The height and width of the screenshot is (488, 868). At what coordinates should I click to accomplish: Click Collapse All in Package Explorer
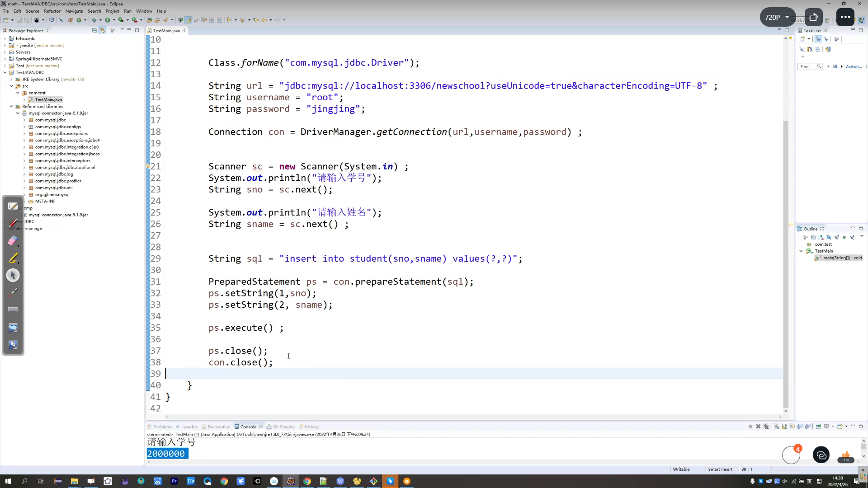click(94, 30)
